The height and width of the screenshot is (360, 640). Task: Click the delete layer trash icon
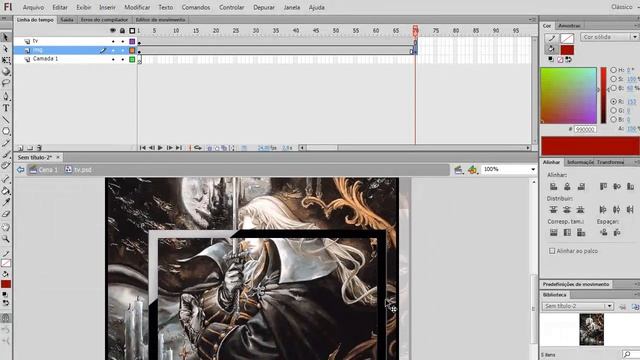point(39,148)
